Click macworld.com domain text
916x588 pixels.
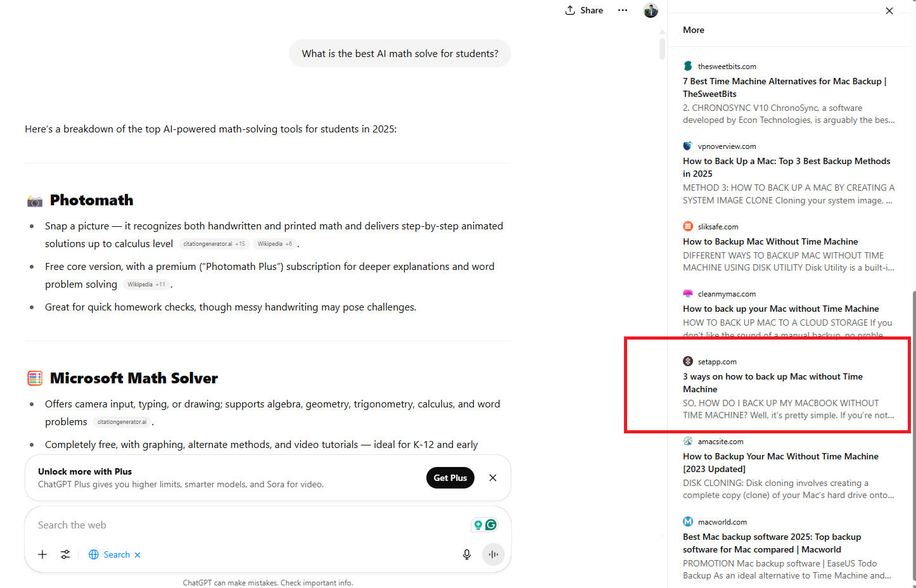pos(722,522)
